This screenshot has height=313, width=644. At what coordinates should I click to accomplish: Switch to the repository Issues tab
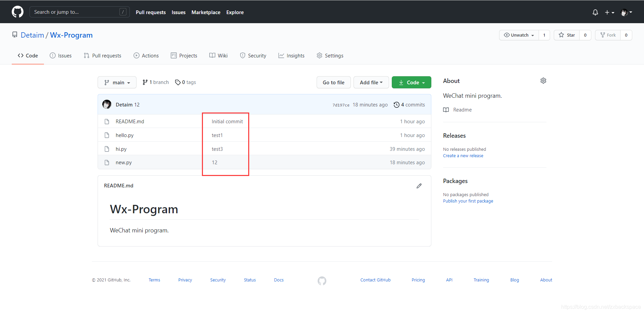point(61,56)
